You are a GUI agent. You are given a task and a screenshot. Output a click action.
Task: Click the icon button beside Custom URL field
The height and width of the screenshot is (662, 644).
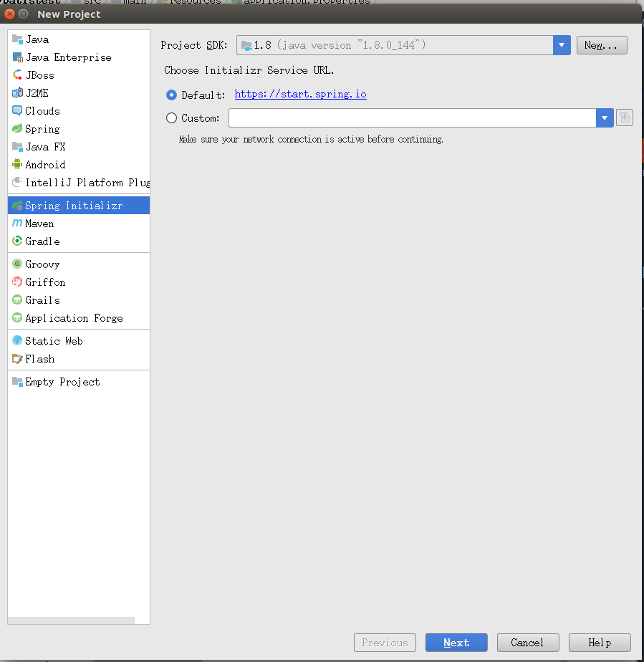pos(624,117)
